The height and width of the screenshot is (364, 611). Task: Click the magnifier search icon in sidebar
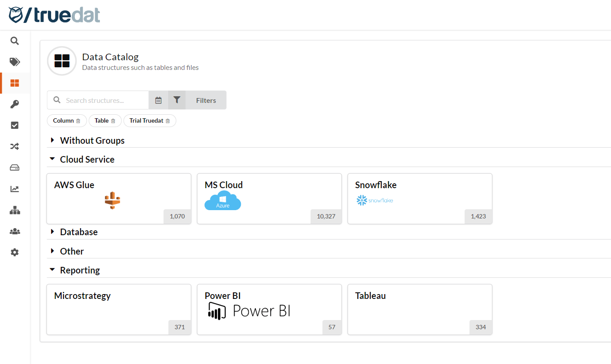coord(15,41)
